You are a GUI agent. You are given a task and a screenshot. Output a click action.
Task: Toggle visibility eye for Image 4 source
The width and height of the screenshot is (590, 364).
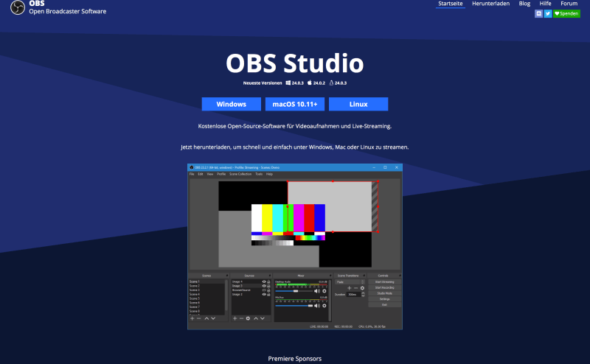tap(264, 281)
